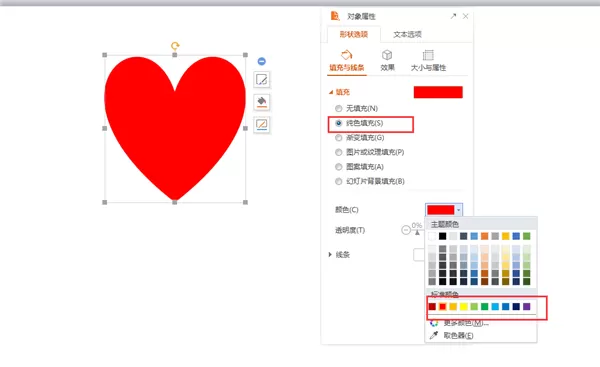
Task: Open the 效果 cube section tab
Action: coord(387,61)
